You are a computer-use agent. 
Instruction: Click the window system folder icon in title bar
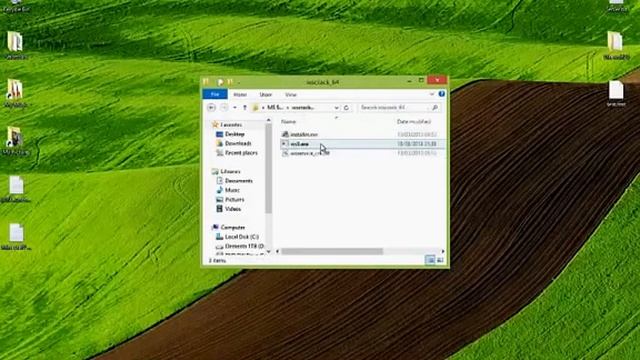[x=206, y=82]
